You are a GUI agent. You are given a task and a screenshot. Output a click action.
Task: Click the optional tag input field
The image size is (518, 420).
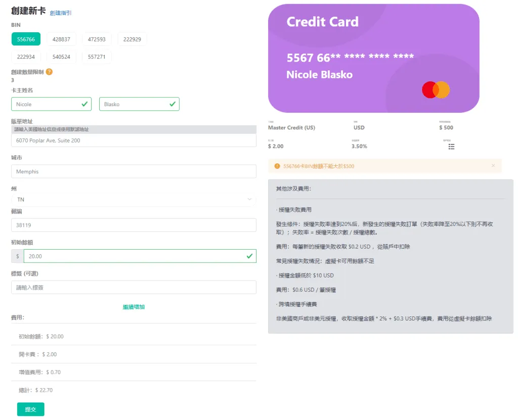tap(134, 288)
